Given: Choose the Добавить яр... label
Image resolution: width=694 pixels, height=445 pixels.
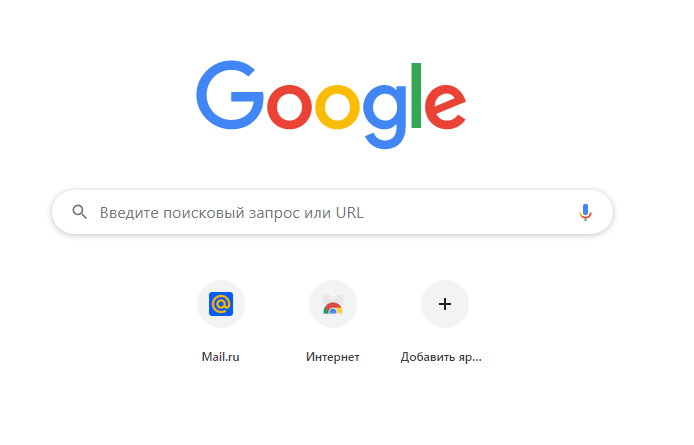Looking at the screenshot, I should [x=441, y=357].
